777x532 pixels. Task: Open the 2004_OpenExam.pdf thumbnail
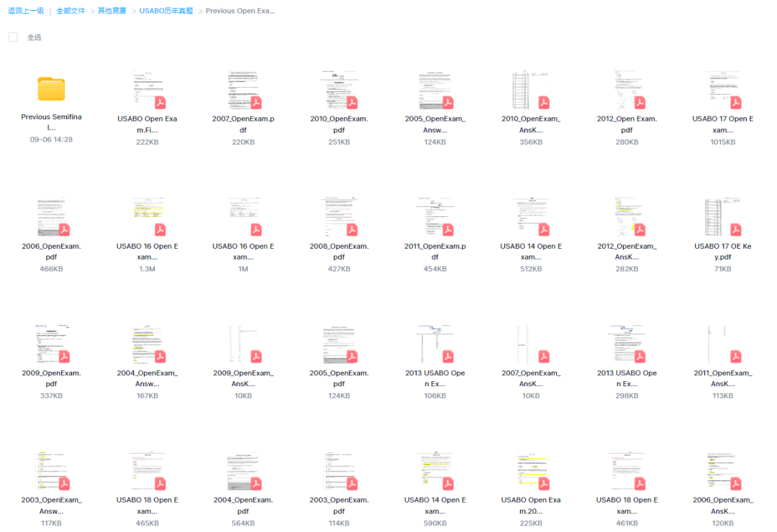[243, 471]
